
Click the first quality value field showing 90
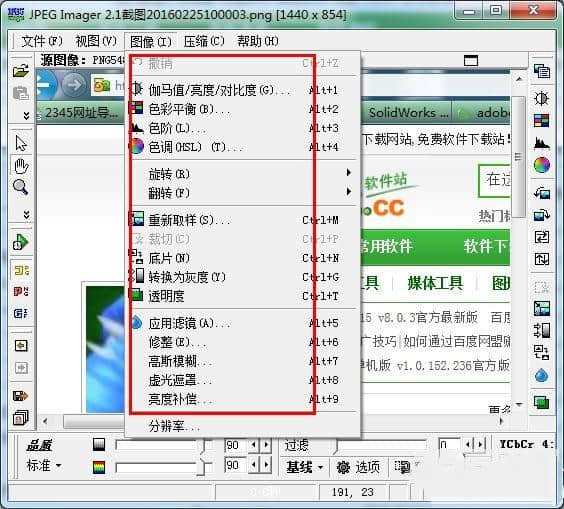236,445
